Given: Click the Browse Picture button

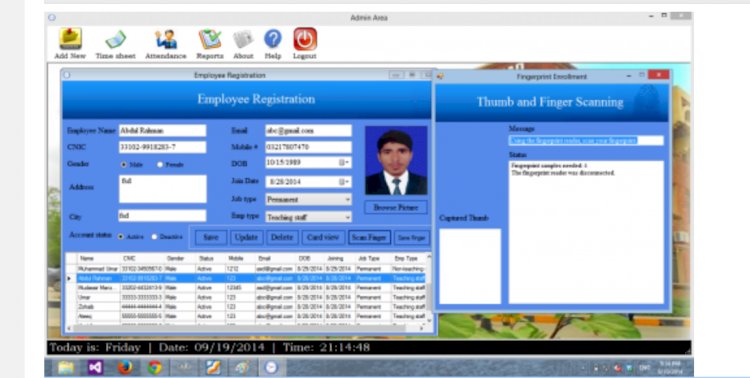Looking at the screenshot, I should [396, 207].
